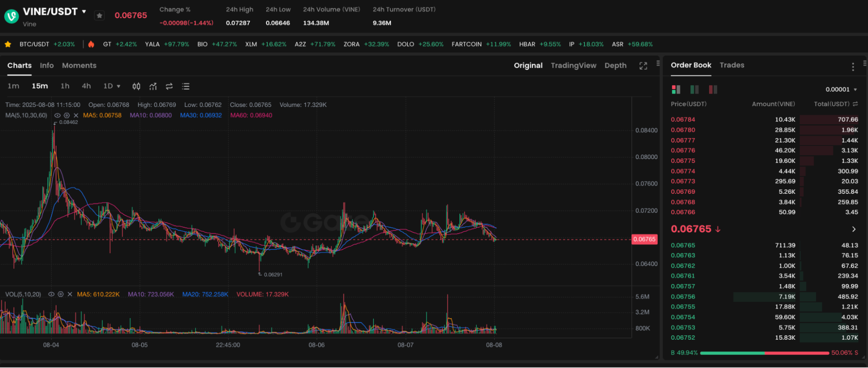Add VINE/USDT to favorites with star
The image size is (868, 368).
pos(99,16)
